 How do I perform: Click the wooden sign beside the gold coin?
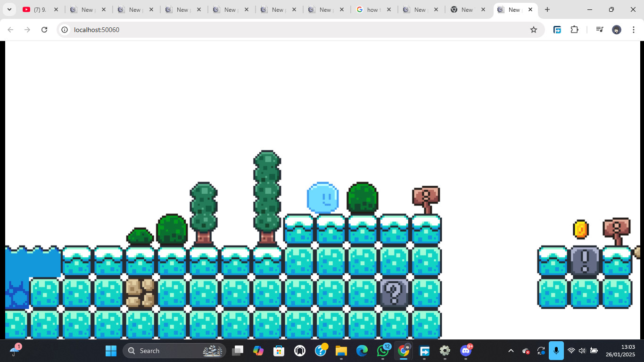point(617,231)
